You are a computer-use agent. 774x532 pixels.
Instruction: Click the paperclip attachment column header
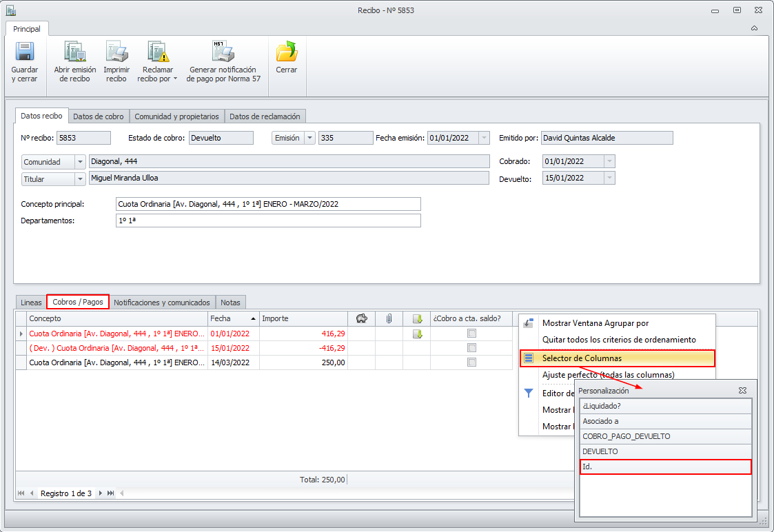click(389, 318)
